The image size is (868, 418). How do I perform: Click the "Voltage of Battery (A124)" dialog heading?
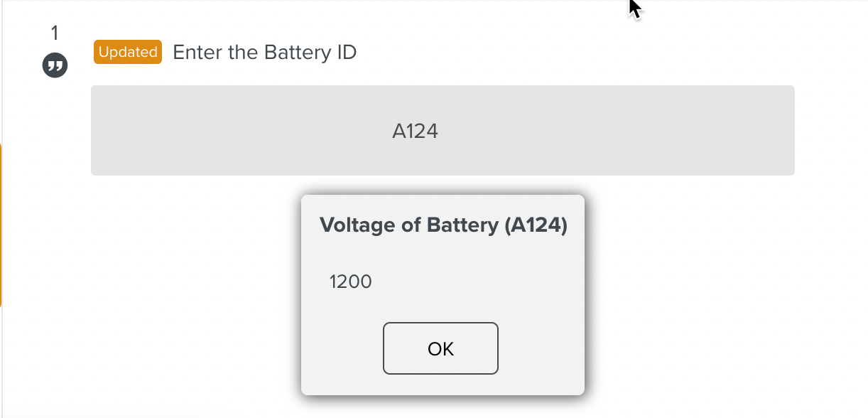(443, 225)
